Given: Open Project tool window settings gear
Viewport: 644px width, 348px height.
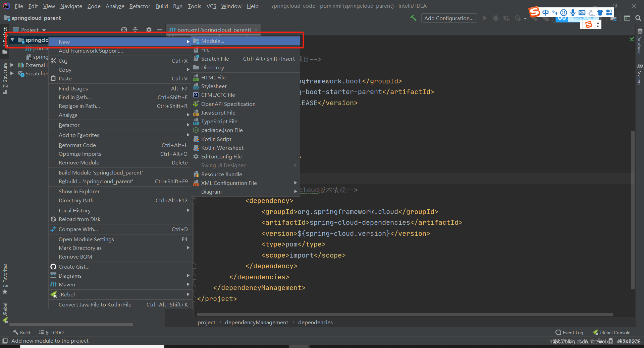Looking at the screenshot, I should pos(149,30).
